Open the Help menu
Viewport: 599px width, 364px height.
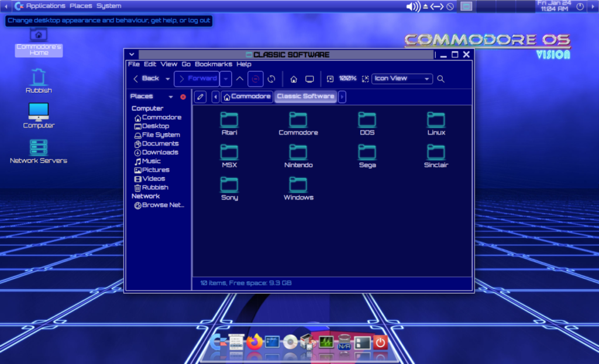pyautogui.click(x=244, y=64)
